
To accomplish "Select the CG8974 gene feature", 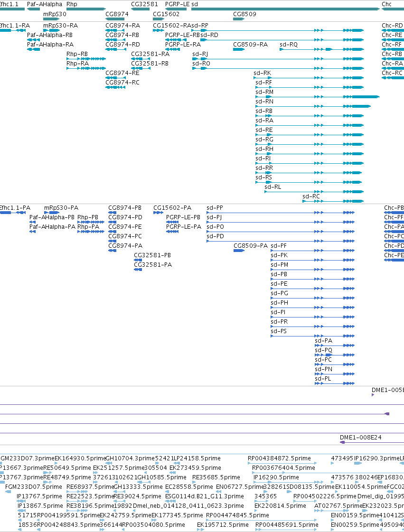I will (115, 19).
